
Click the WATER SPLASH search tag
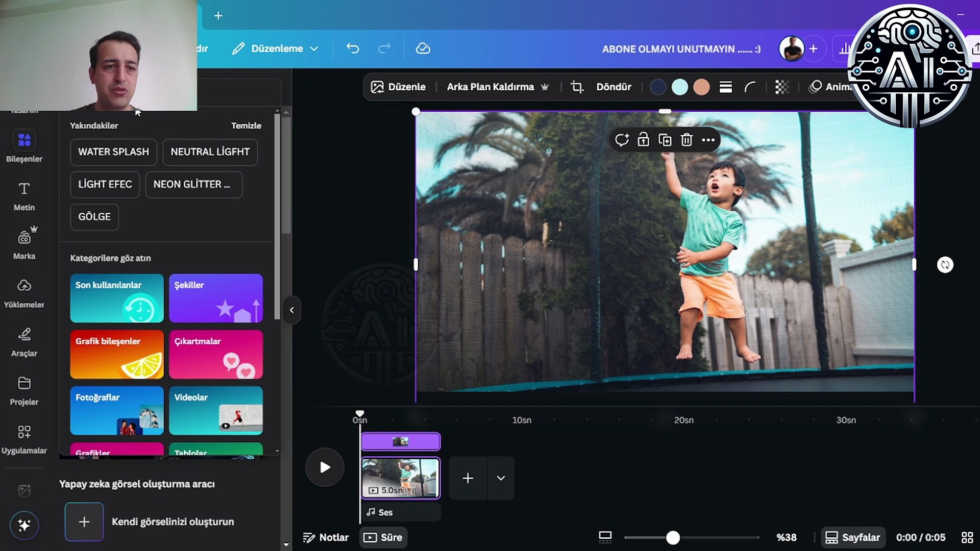(x=113, y=152)
